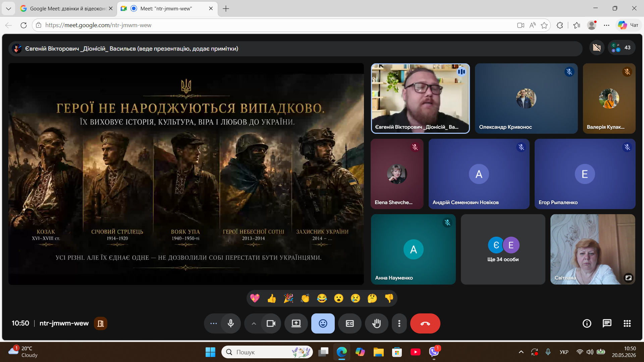
Task: Open camera permission icon in address bar
Action: pos(521,25)
